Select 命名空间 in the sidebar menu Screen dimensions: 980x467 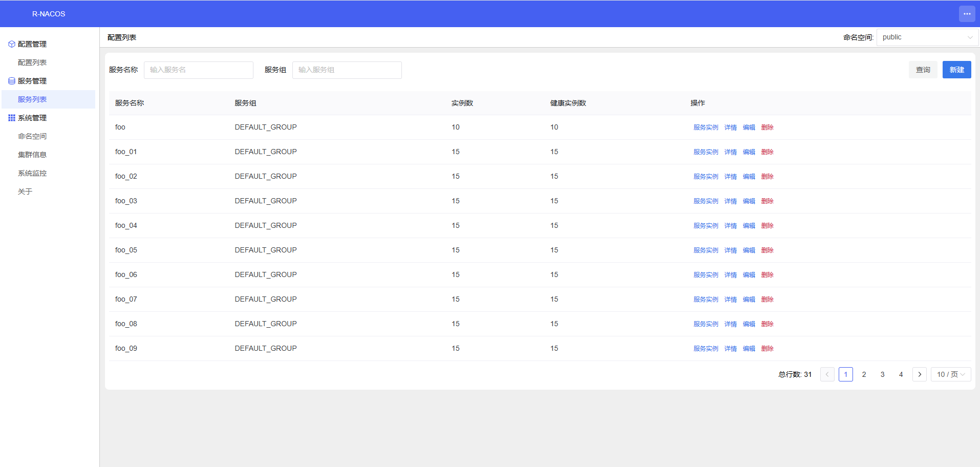32,136
